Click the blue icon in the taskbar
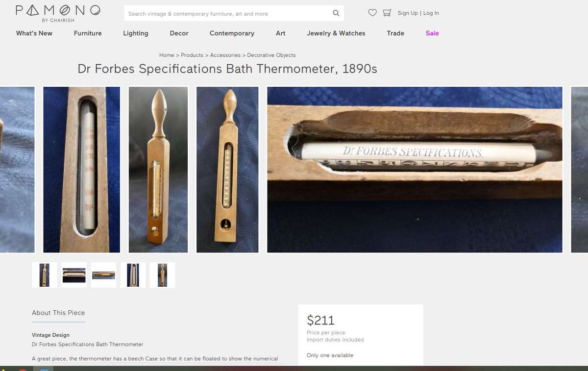Image resolution: width=588 pixels, height=371 pixels. tap(44, 369)
